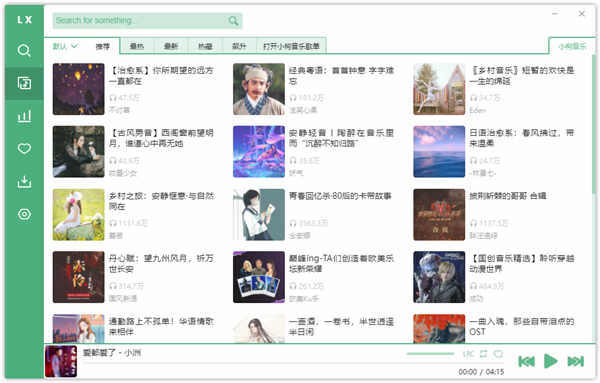Image resolution: width=600 pixels, height=383 pixels.
Task: Open the 【古风男音】 playlist cover
Action: click(x=78, y=152)
